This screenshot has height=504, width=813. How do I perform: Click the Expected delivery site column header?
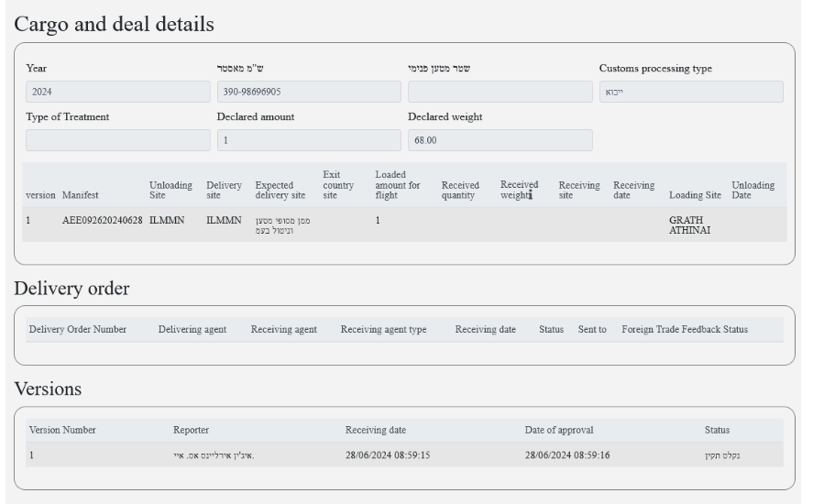click(280, 190)
